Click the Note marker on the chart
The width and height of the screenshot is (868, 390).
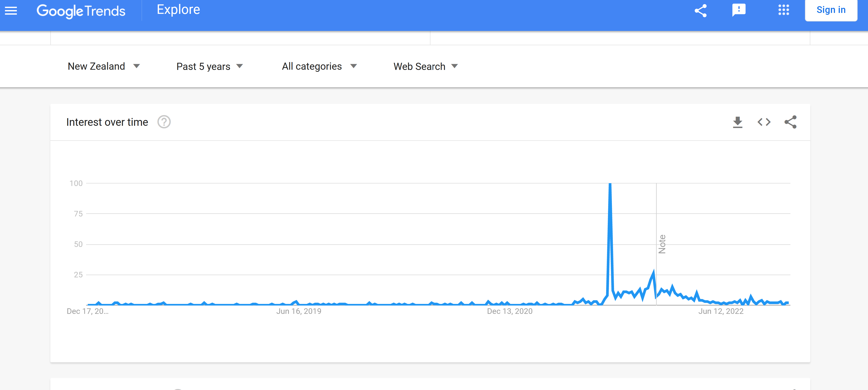[x=662, y=244]
